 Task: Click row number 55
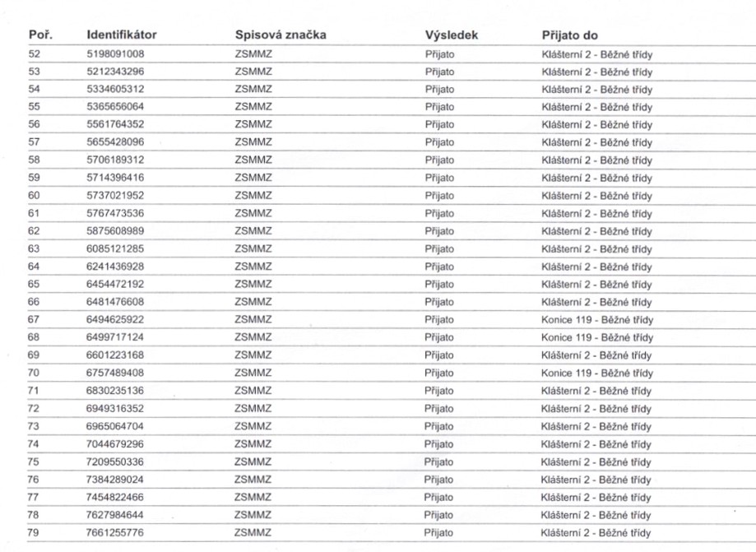click(x=34, y=107)
